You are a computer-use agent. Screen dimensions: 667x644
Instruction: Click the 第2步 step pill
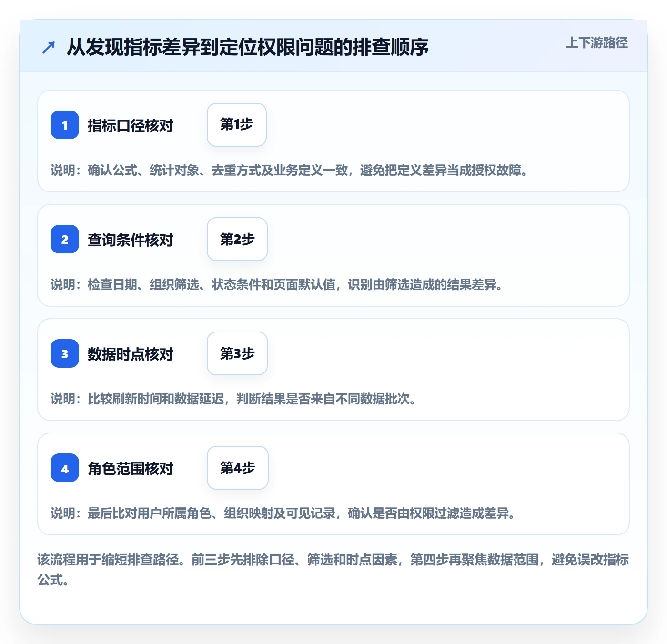pos(237,239)
